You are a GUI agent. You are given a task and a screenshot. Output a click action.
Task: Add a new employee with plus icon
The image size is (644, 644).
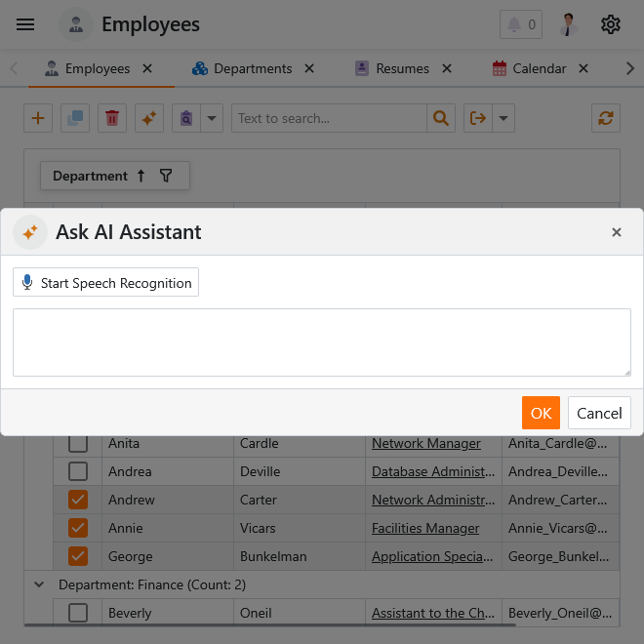point(38,118)
